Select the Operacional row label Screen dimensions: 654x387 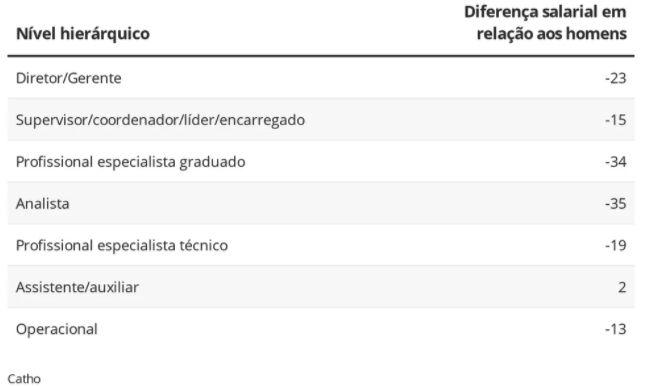click(57, 329)
